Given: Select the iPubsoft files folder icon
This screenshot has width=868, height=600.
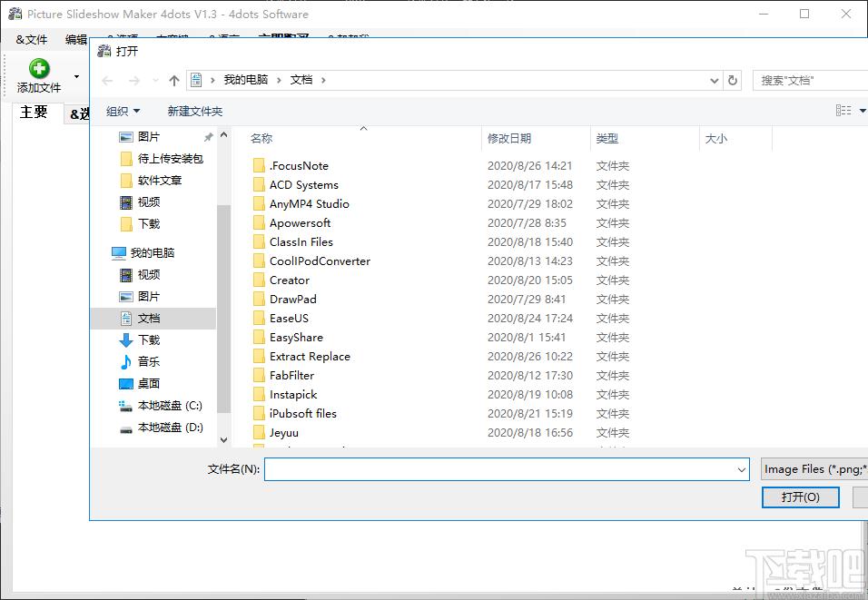Looking at the screenshot, I should click(259, 414).
